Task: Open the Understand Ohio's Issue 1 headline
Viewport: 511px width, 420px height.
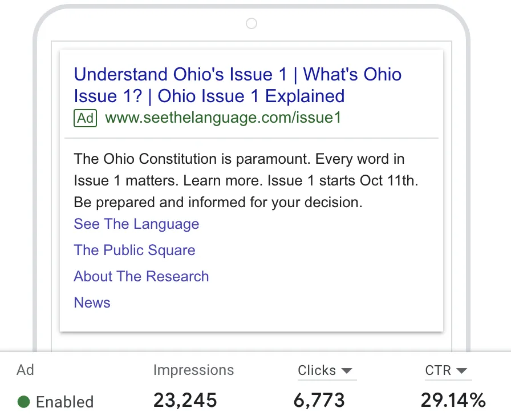Action: pos(180,74)
